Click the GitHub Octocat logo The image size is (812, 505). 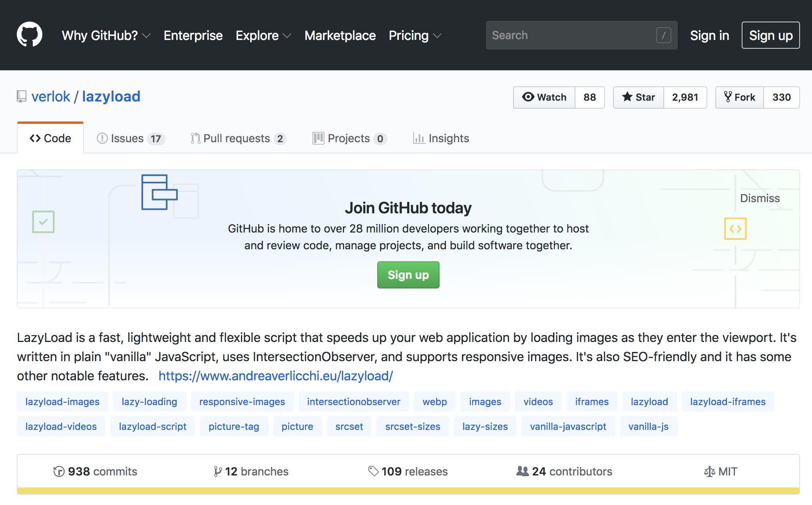[x=30, y=35]
